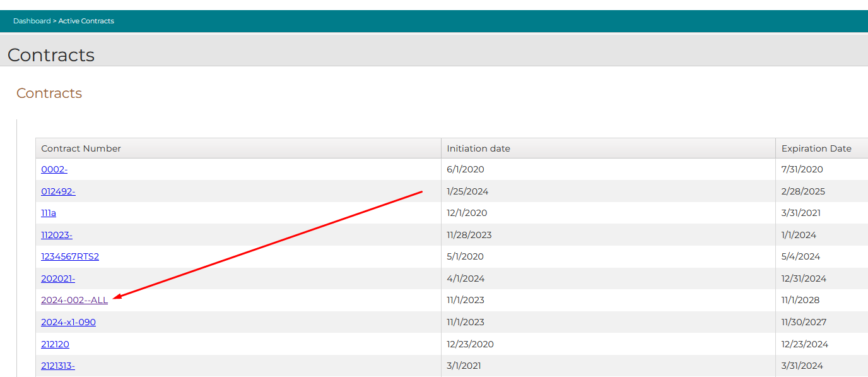Open contract 1234567RTS2
Image resolution: width=868 pixels, height=377 pixels.
click(70, 256)
